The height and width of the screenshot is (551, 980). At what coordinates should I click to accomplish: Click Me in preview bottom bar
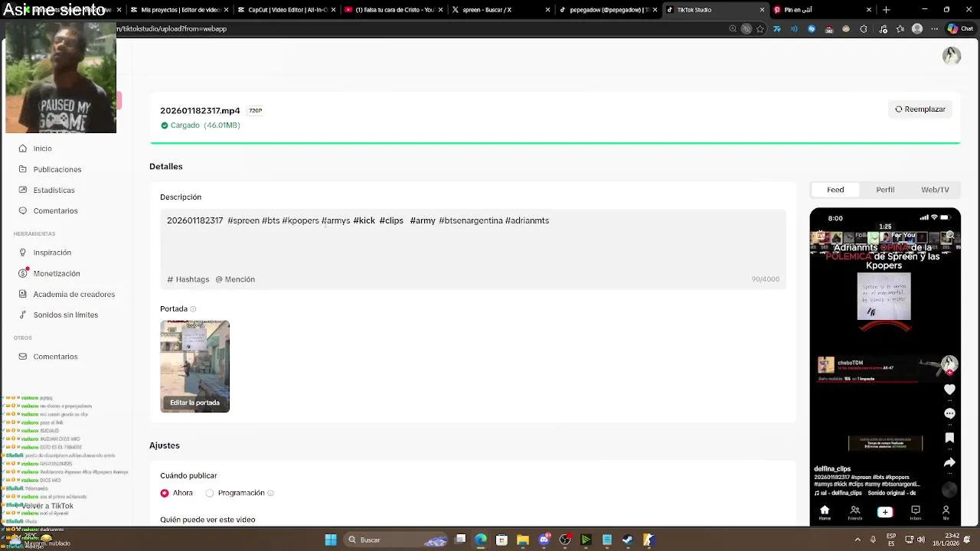(946, 513)
